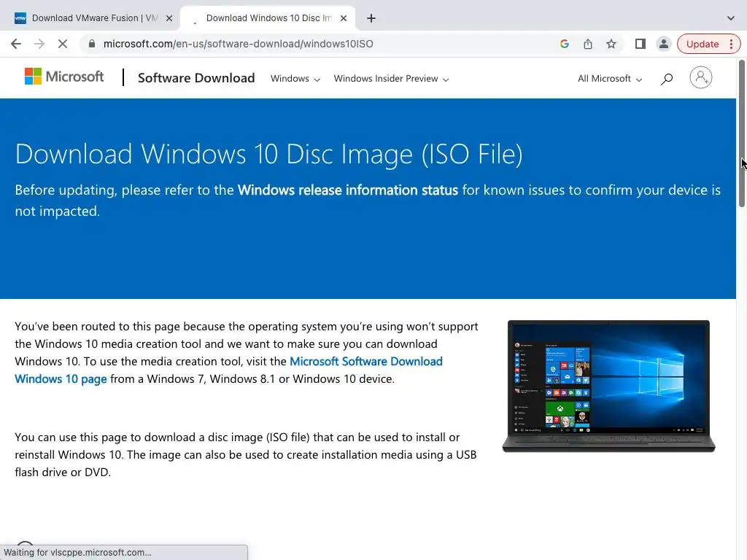Sign in with the account icon
747x560 pixels.
click(x=701, y=77)
